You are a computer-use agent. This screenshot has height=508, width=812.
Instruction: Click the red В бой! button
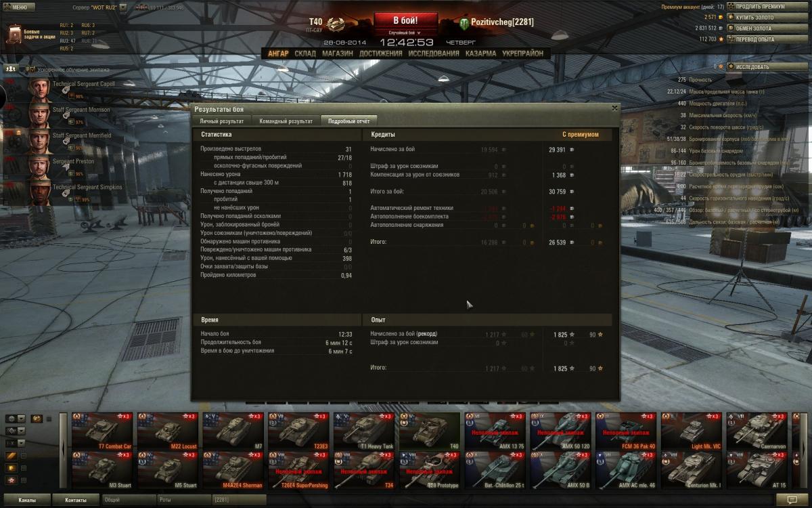[405, 20]
